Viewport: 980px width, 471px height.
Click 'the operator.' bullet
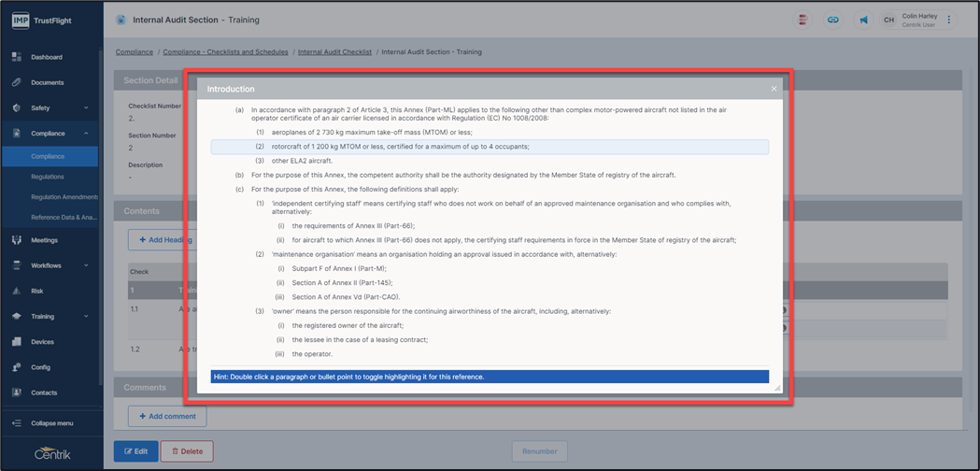(312, 354)
